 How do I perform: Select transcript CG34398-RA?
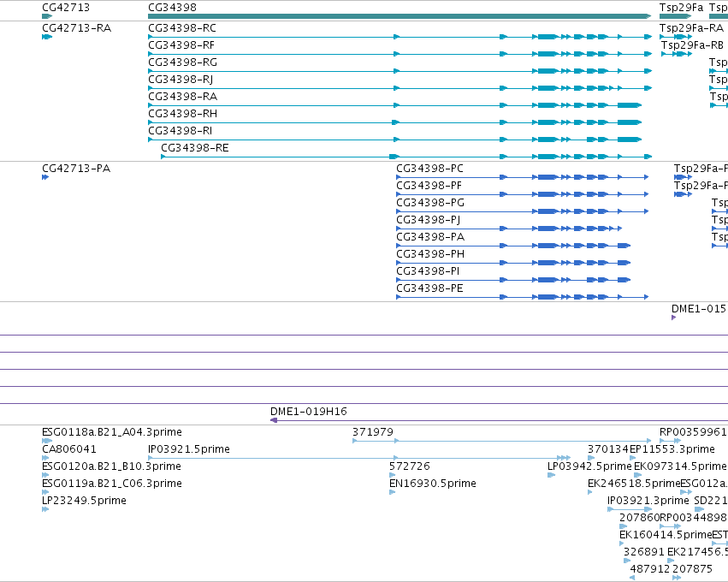[x=182, y=97]
